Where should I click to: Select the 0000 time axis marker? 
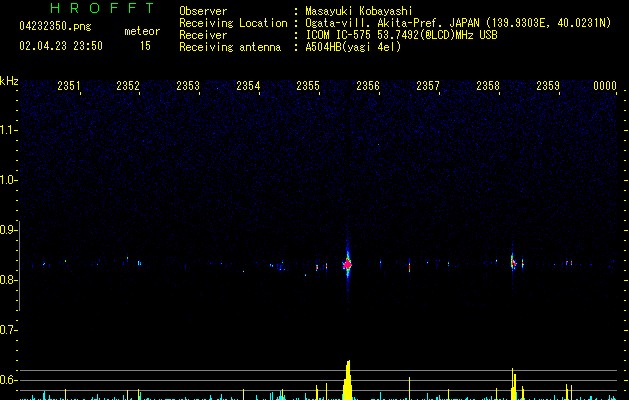[605, 85]
